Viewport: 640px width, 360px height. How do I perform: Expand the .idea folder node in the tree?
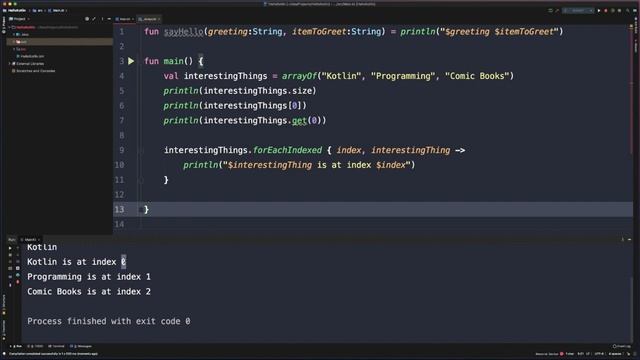click(x=14, y=35)
